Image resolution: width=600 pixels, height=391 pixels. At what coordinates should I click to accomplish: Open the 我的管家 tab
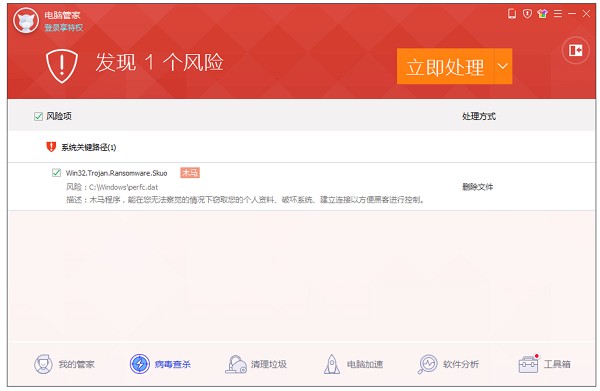point(64,364)
